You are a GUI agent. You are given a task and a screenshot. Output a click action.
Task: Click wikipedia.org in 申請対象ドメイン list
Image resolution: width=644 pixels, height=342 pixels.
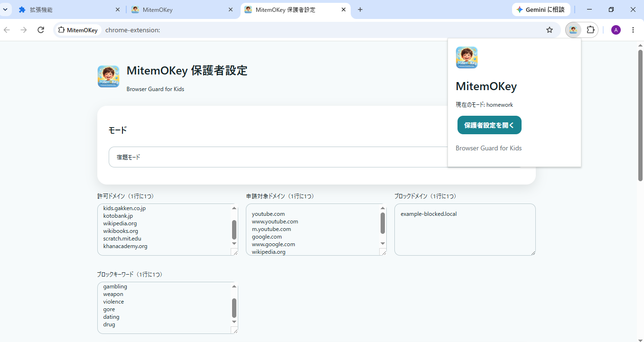coord(269,252)
